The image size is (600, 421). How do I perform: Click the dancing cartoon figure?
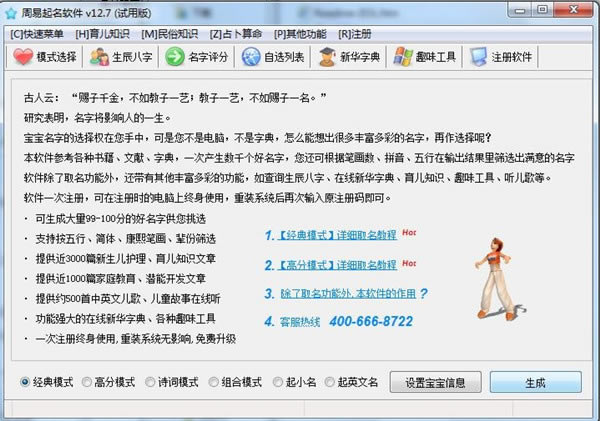498,279
